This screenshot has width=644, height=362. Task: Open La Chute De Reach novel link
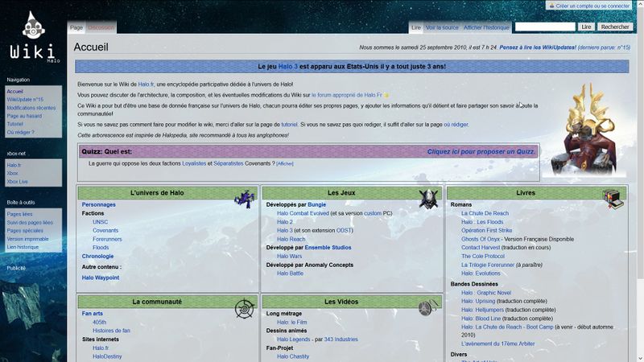485,213
